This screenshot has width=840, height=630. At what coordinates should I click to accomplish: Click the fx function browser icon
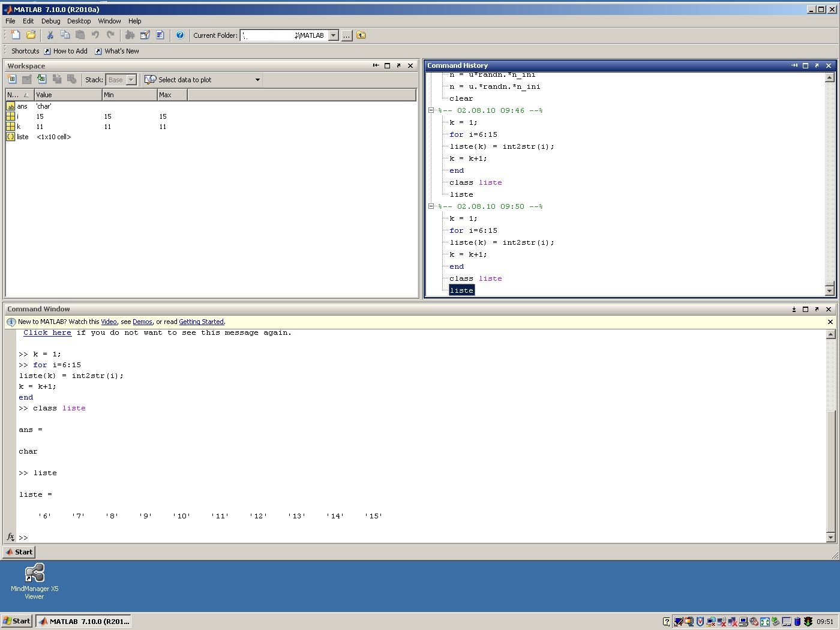point(10,537)
